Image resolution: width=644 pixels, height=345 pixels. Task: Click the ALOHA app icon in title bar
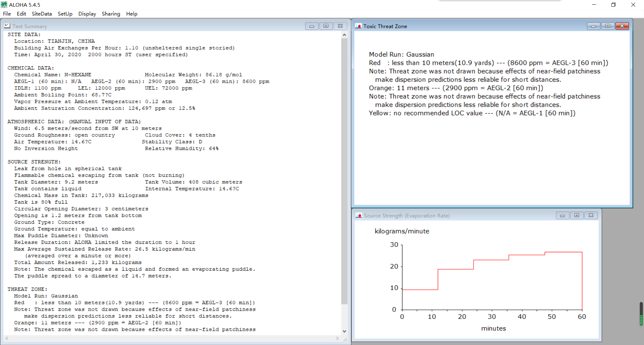(x=4, y=5)
